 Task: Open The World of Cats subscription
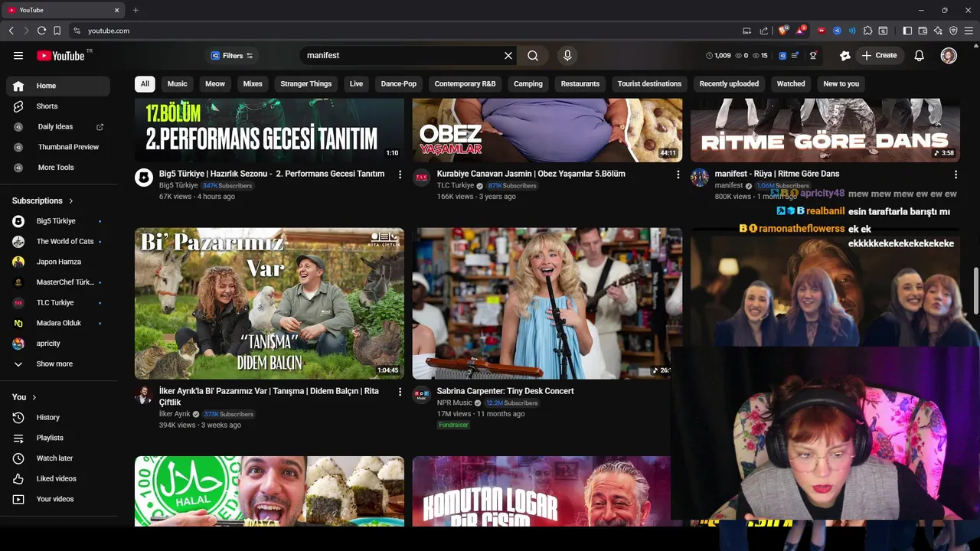[58, 241]
